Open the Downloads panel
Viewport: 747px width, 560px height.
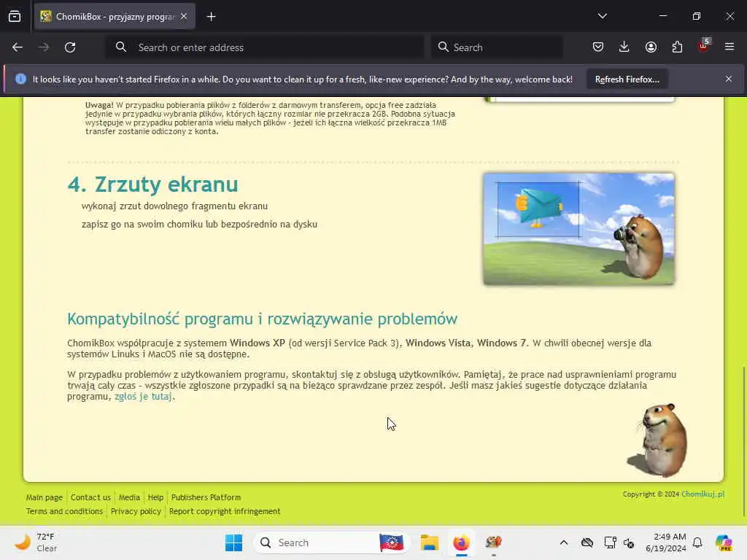pyautogui.click(x=624, y=47)
